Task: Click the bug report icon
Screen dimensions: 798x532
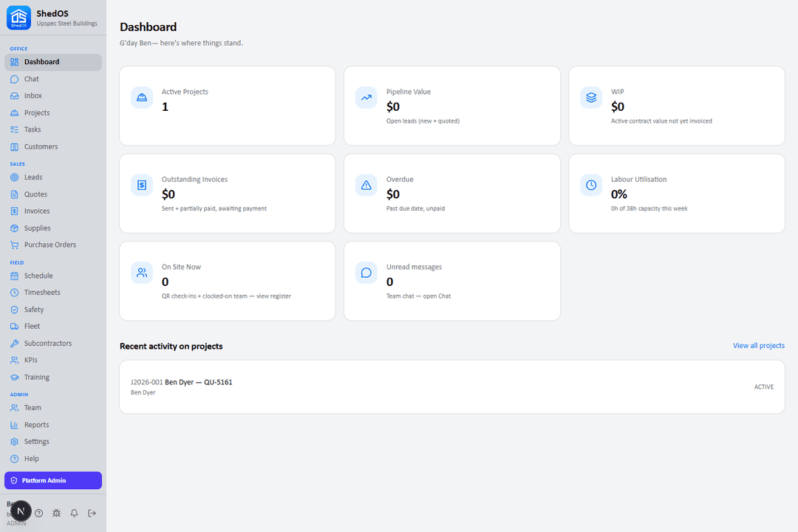Action: pos(56,514)
